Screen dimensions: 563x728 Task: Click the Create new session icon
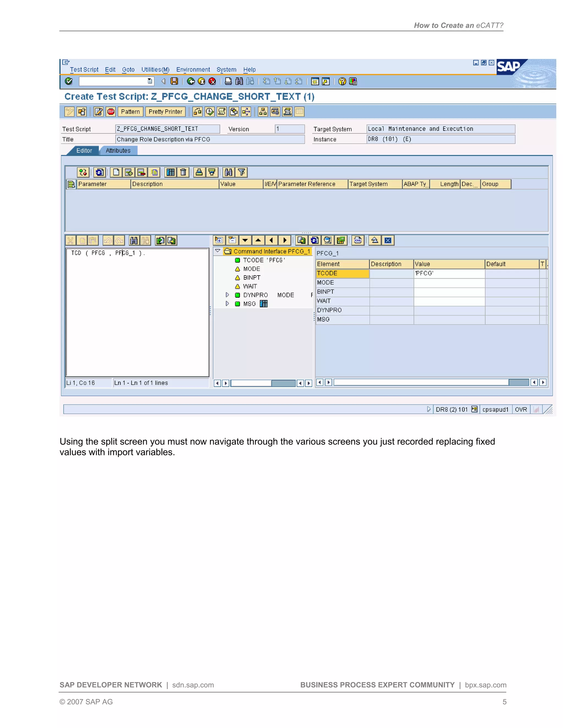pos(315,81)
